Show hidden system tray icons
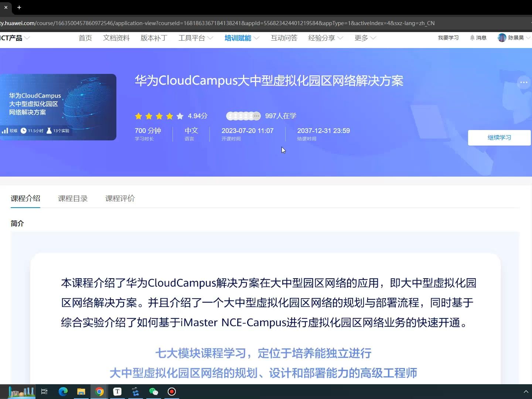The image size is (532, 399). tap(526, 392)
